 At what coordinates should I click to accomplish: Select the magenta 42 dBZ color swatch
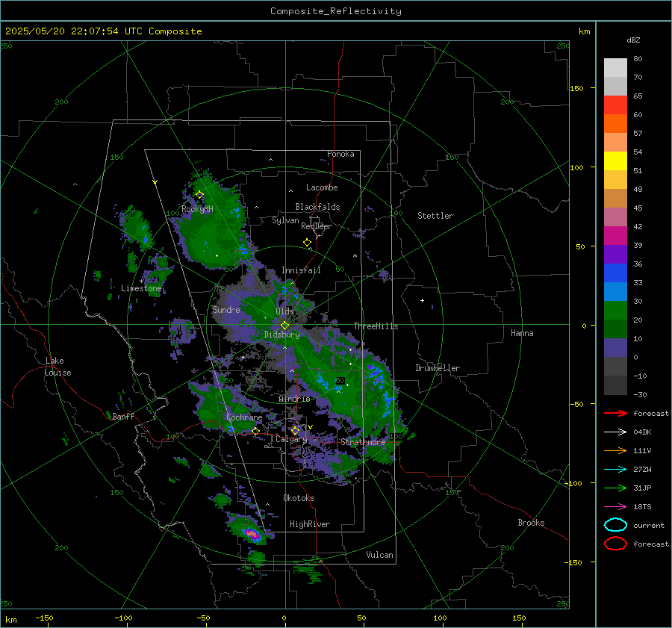[x=615, y=235]
